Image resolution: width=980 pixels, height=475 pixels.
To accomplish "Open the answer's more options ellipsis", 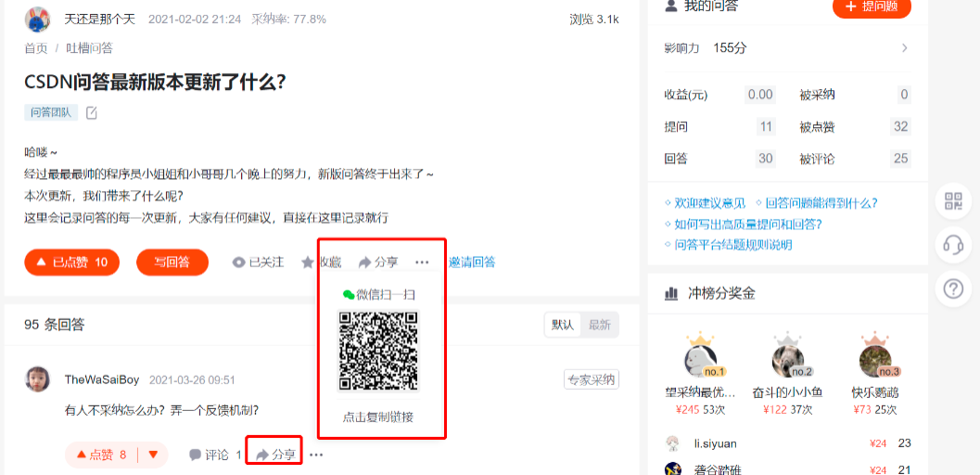I will point(316,455).
